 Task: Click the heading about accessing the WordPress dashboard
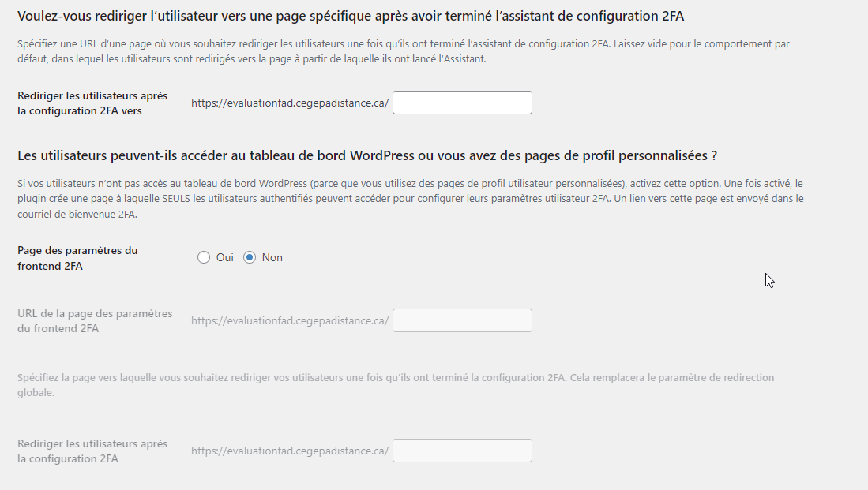tap(366, 155)
